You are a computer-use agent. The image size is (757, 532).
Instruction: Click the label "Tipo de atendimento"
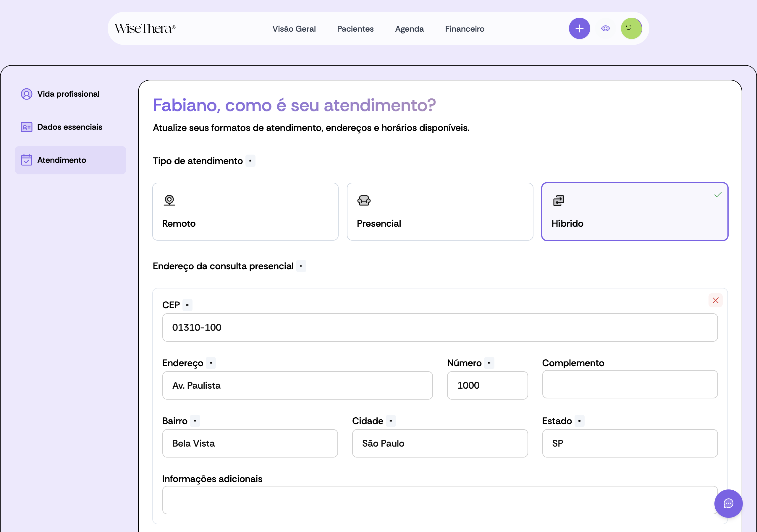pyautogui.click(x=198, y=161)
